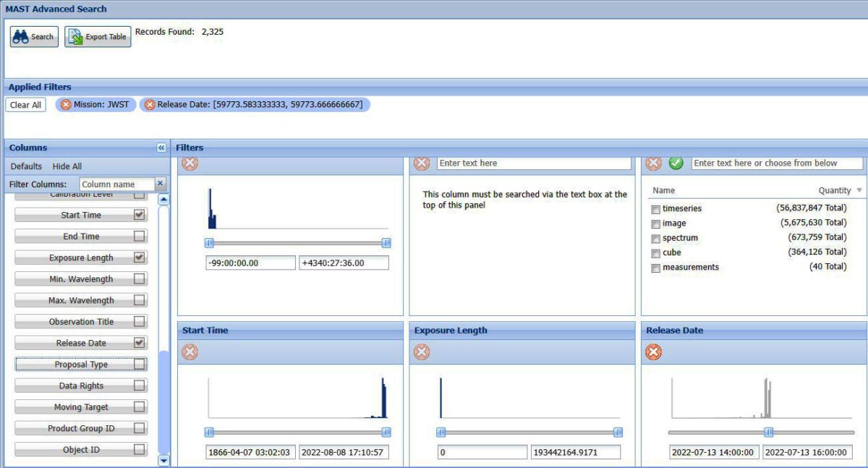The width and height of the screenshot is (868, 468).
Task: Check the measurements checkbox
Action: pyautogui.click(x=655, y=268)
